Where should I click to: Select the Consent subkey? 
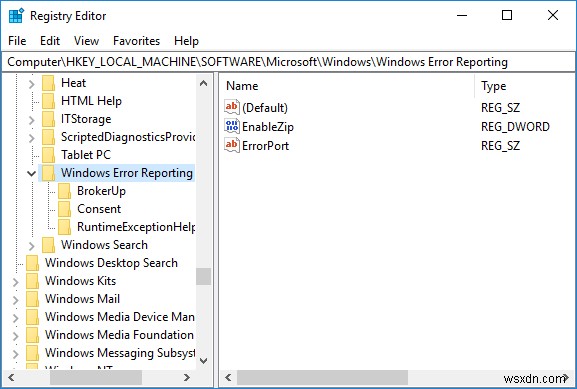(99, 209)
